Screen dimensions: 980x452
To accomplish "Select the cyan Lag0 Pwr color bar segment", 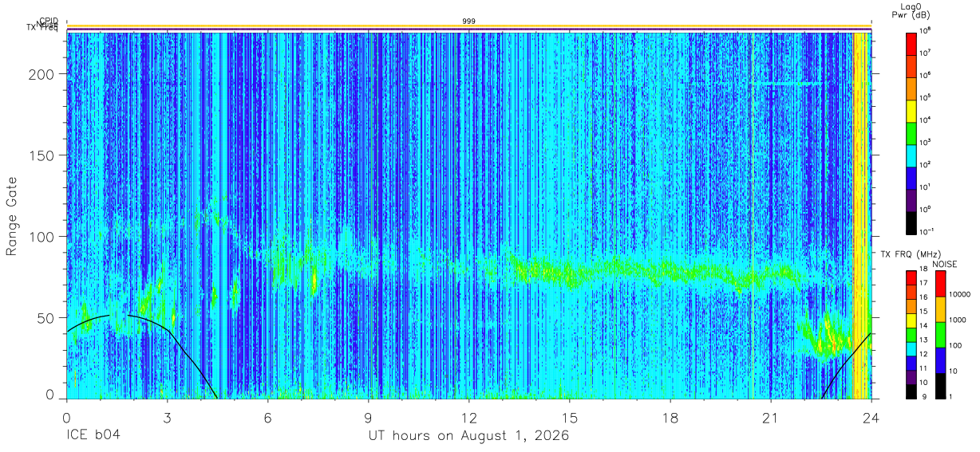I will point(911,155).
